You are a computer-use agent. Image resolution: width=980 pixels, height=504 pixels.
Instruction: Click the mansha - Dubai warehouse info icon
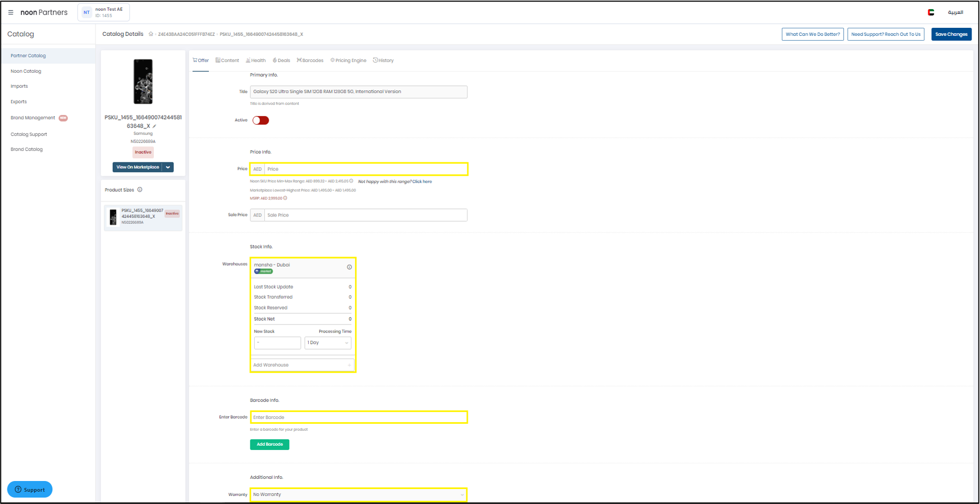coord(349,267)
